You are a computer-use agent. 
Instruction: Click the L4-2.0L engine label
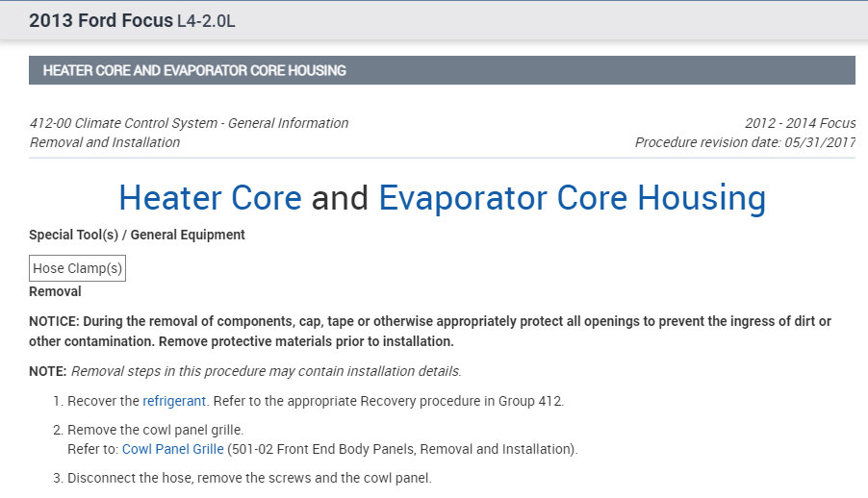[x=206, y=21]
